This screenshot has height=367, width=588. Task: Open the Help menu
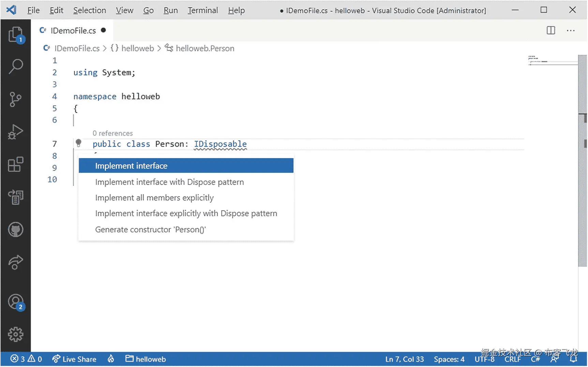(x=237, y=10)
